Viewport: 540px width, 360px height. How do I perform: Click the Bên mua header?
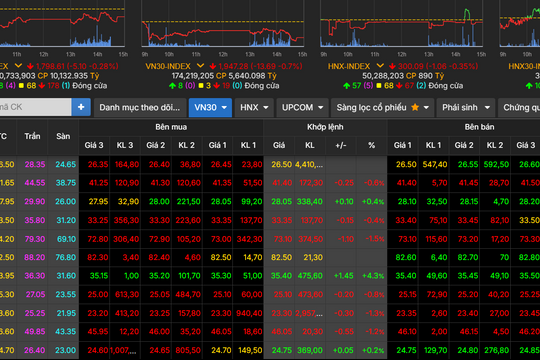[x=171, y=127]
